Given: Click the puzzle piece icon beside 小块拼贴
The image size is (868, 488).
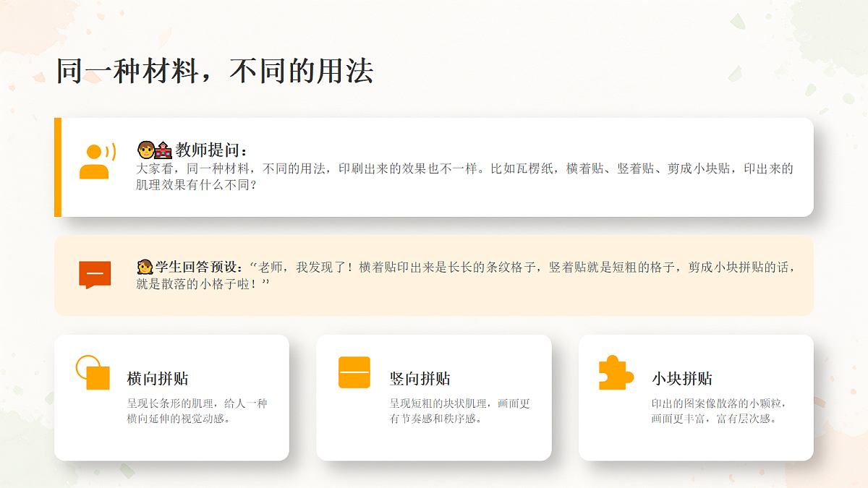Looking at the screenshot, I should 616,372.
